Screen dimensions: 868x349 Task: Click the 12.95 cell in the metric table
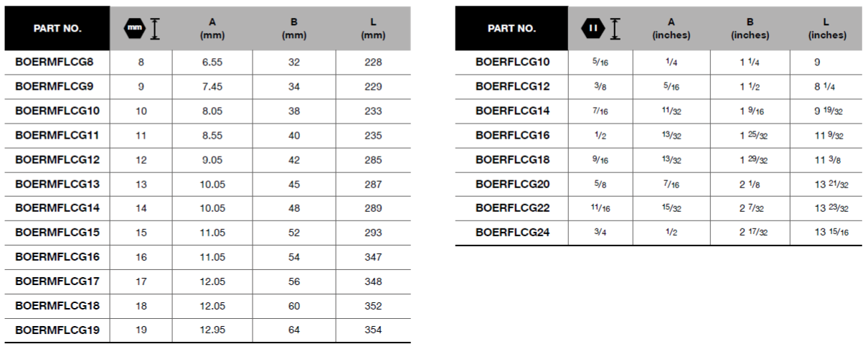click(212, 330)
